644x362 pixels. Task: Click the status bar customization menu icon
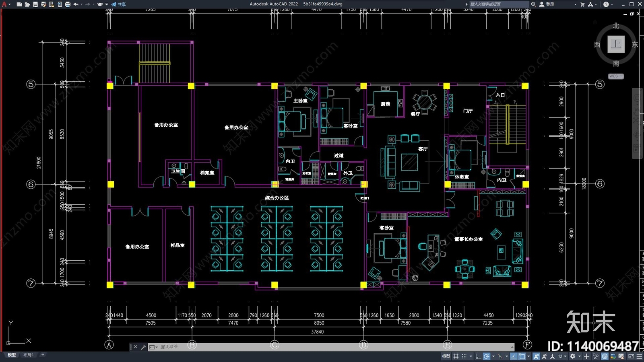point(639,356)
